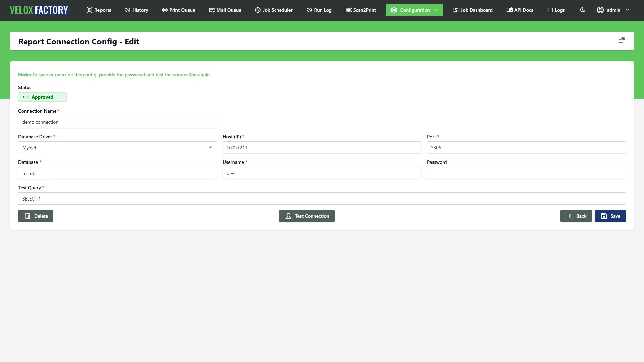Image resolution: width=644 pixels, height=362 pixels.
Task: Click the Reports icon in navbar
Action: tap(90, 10)
